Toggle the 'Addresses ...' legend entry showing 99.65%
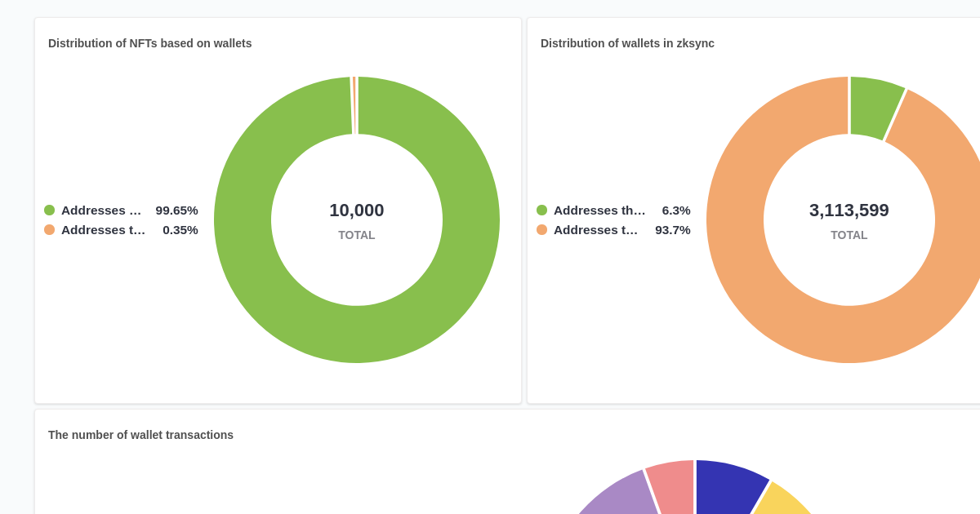 click(102, 210)
